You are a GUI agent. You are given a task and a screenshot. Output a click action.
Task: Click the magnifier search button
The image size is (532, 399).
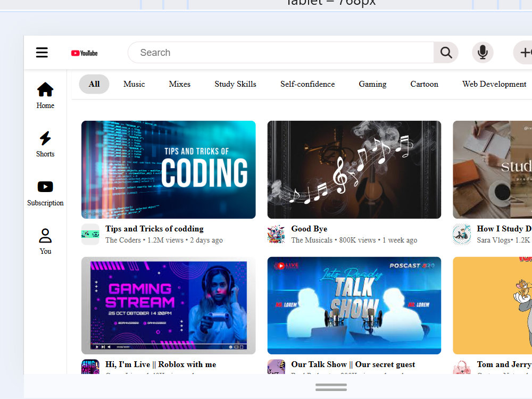coord(446,53)
